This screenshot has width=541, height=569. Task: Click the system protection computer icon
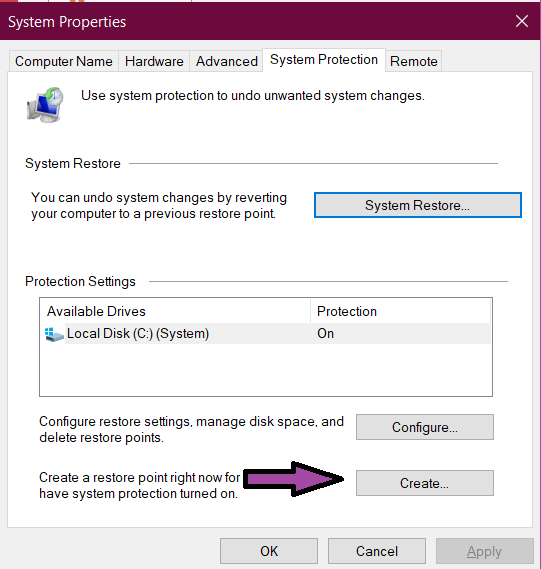pyautogui.click(x=45, y=105)
